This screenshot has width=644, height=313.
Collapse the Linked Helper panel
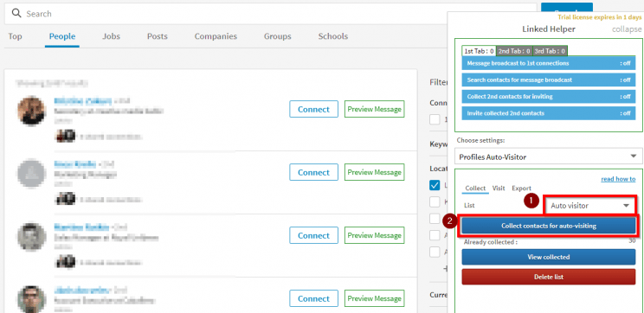coord(627,29)
